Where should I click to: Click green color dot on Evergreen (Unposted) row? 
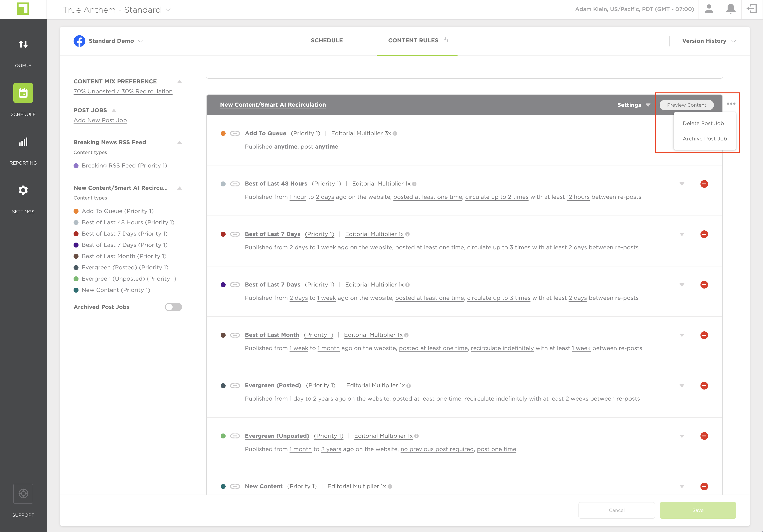click(x=223, y=436)
